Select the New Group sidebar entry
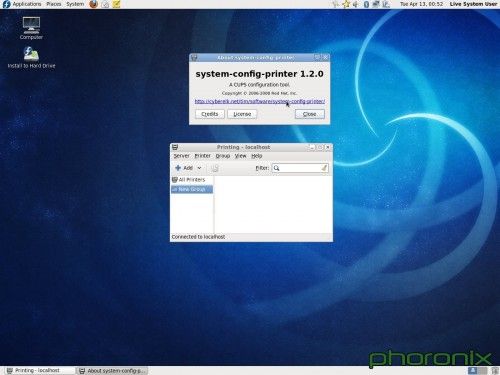Screen dimensions: 500x375 click(192, 189)
